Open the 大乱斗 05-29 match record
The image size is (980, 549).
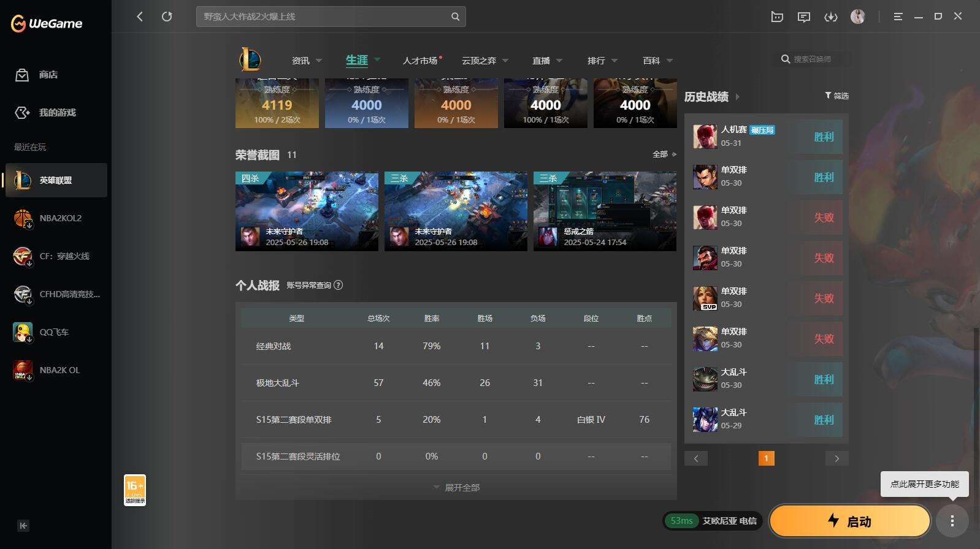point(767,420)
